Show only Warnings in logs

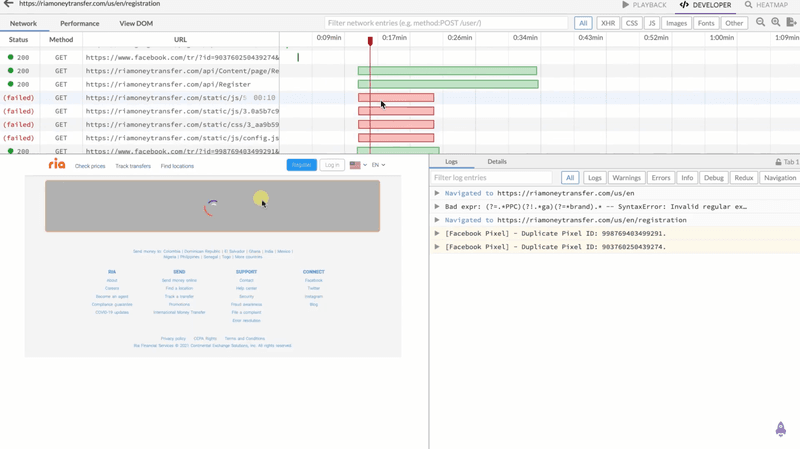coord(627,178)
